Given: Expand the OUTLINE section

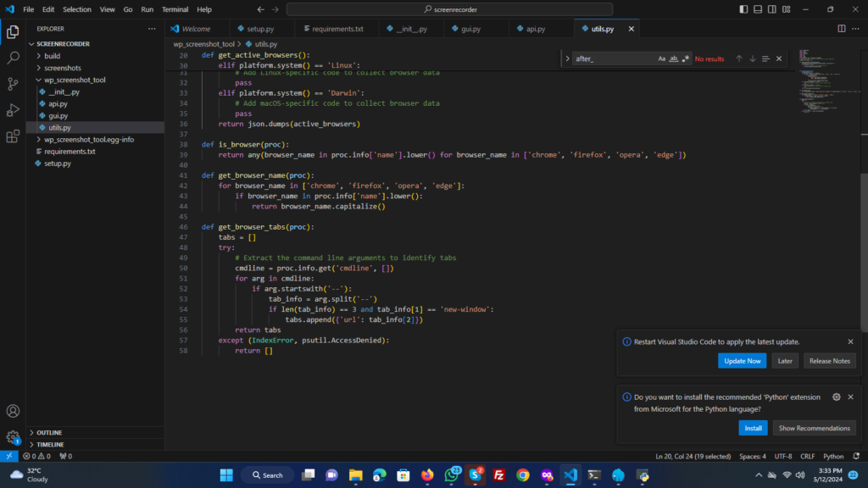Looking at the screenshot, I should 49,432.
